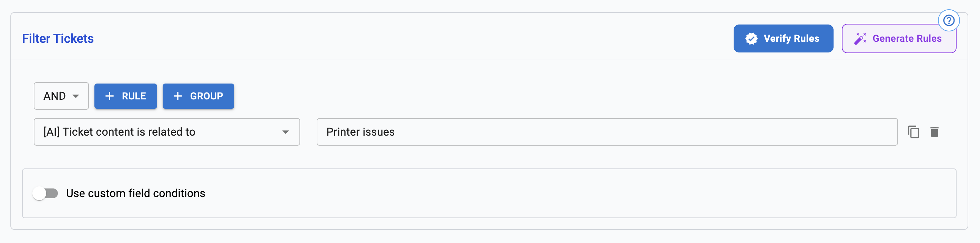The width and height of the screenshot is (980, 243).
Task: Duplicate the rule using the copy icon
Action: (914, 132)
